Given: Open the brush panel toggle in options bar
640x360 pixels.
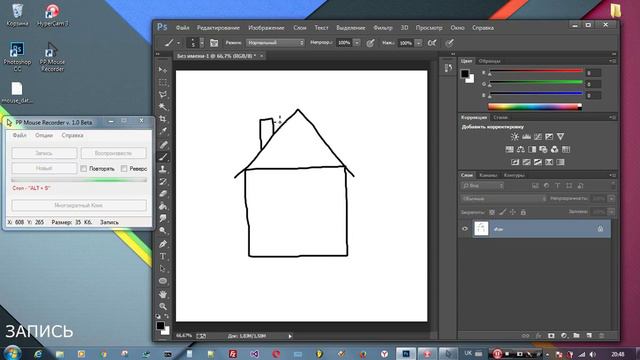Looking at the screenshot, I should pyautogui.click(x=214, y=43).
